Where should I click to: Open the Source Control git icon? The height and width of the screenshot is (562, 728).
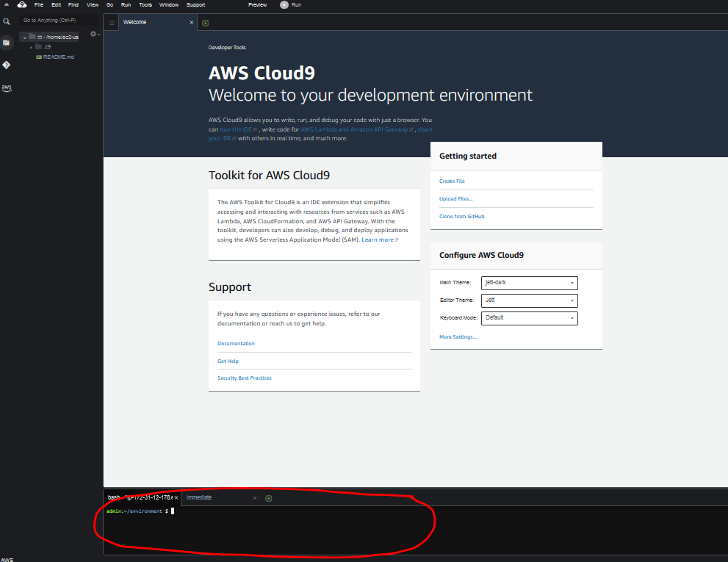click(x=7, y=65)
